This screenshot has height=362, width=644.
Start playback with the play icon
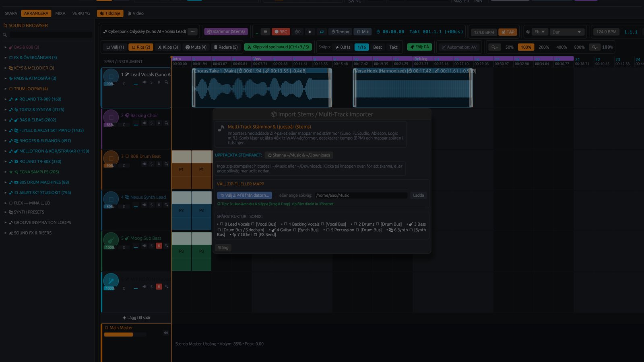coord(310,32)
